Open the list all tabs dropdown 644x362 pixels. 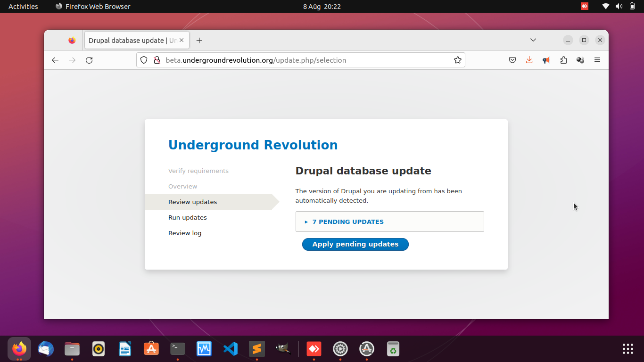pos(533,40)
